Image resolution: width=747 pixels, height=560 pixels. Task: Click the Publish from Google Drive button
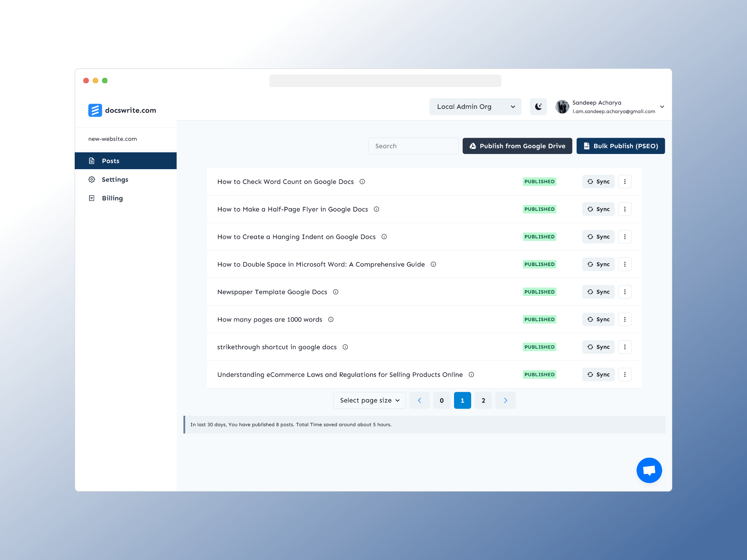point(517,146)
